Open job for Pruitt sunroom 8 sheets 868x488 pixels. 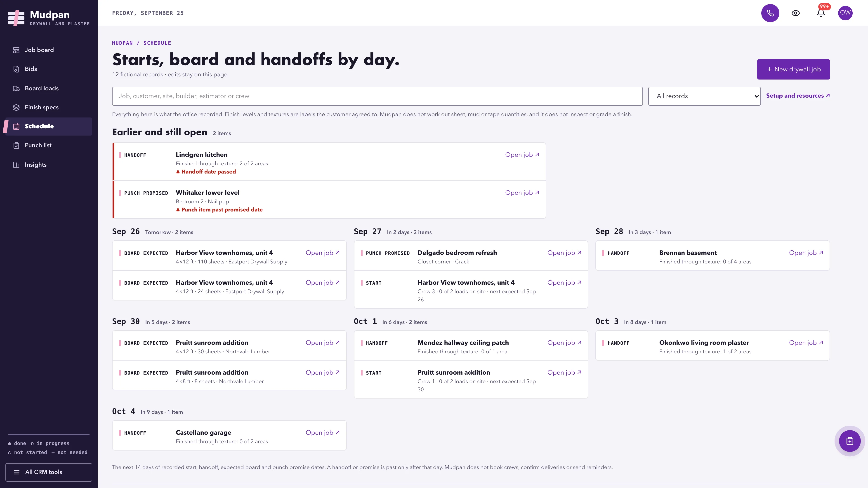click(323, 373)
